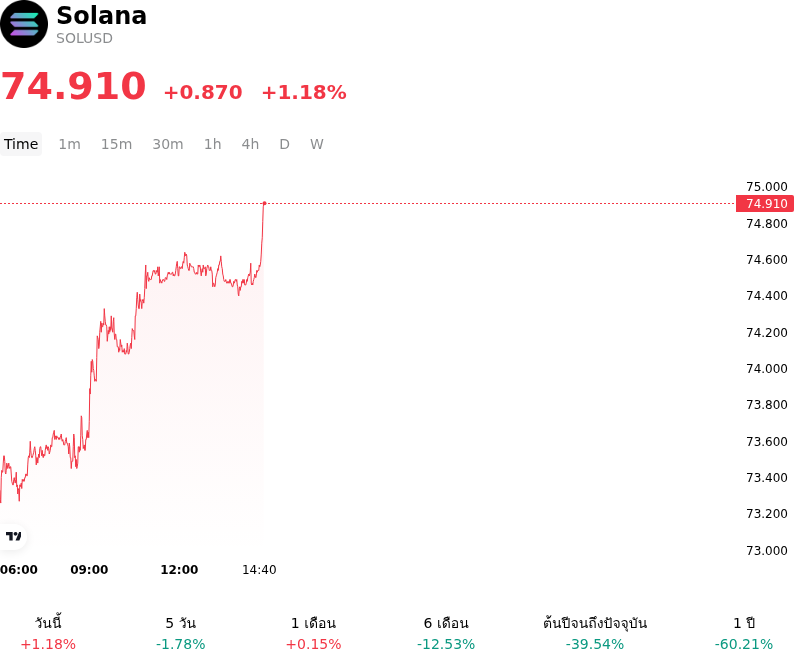This screenshot has width=800, height=664.
Task: Choose the 30m chart interval
Action: [168, 144]
